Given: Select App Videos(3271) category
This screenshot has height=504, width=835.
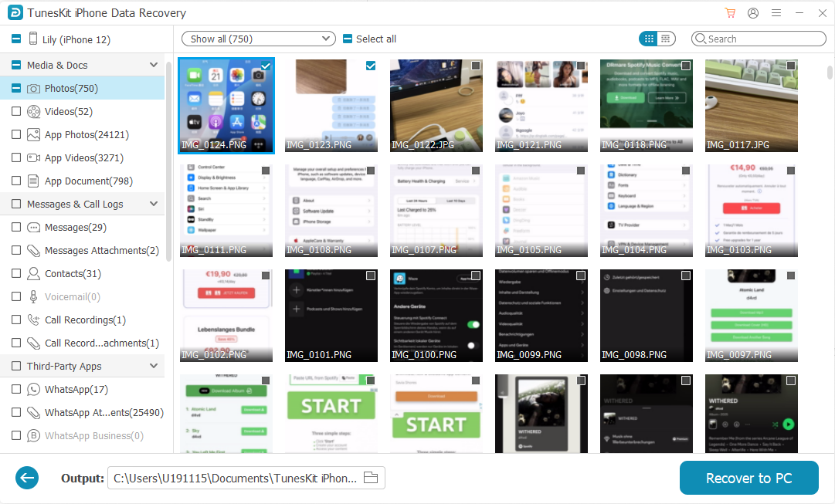Looking at the screenshot, I should tap(83, 157).
